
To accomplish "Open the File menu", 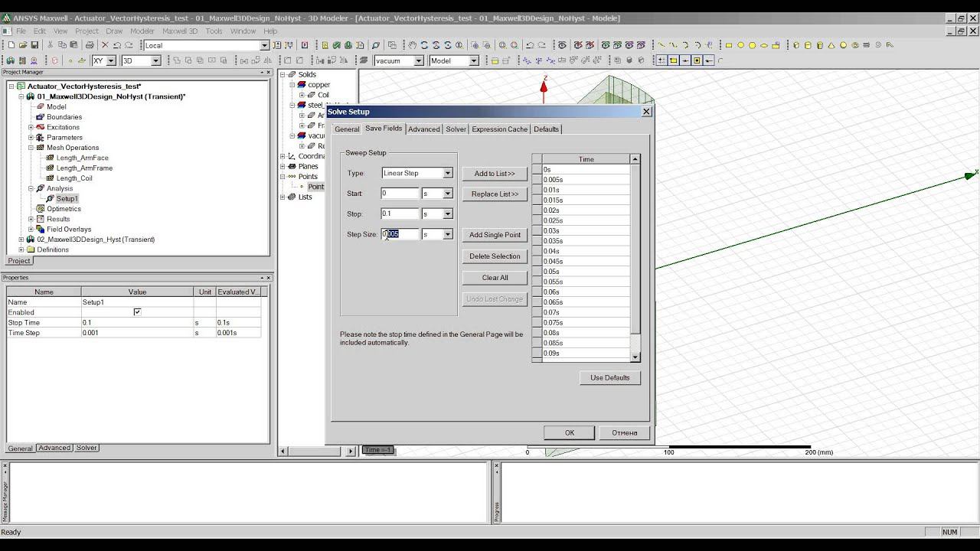I will 21,31.
